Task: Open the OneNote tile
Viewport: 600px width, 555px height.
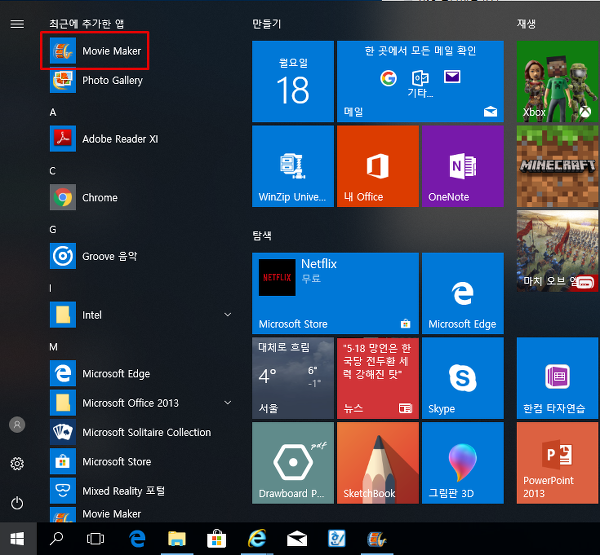Action: click(463, 166)
